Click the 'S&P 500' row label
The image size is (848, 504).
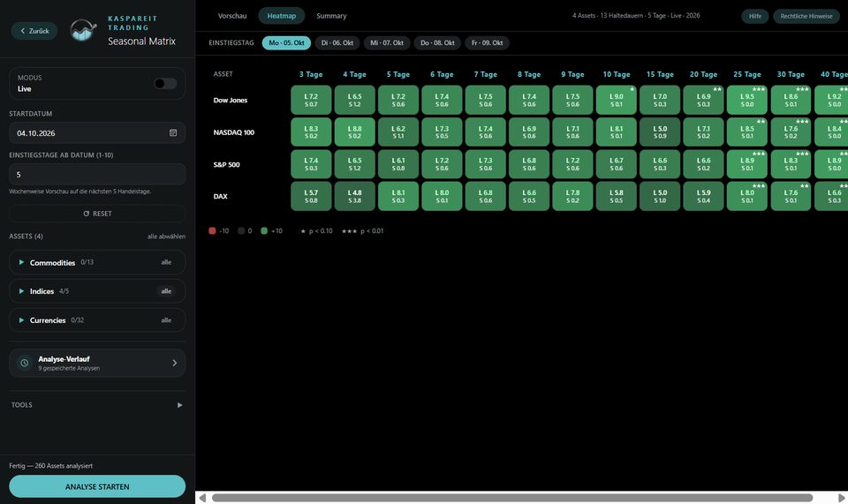(x=226, y=165)
